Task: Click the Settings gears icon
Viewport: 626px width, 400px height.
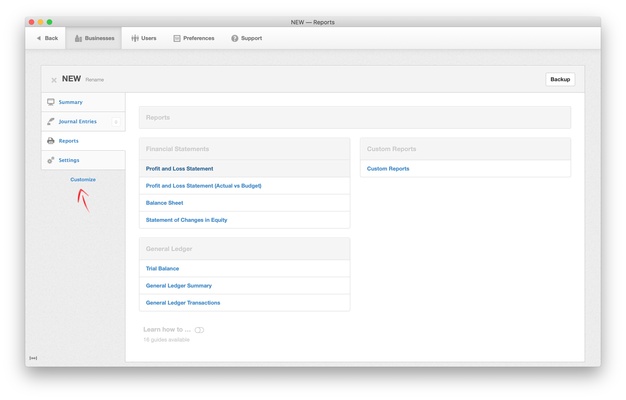Action: [x=51, y=160]
